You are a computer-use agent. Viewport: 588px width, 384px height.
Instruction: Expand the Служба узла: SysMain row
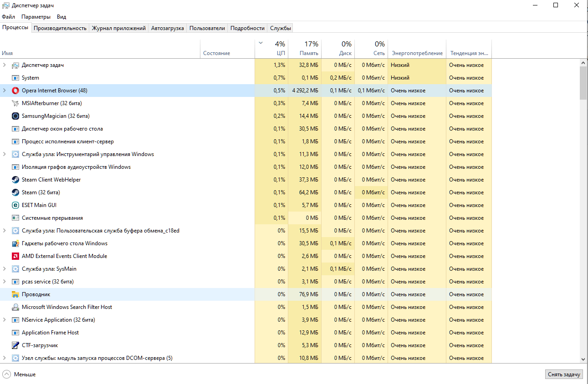[5, 269]
